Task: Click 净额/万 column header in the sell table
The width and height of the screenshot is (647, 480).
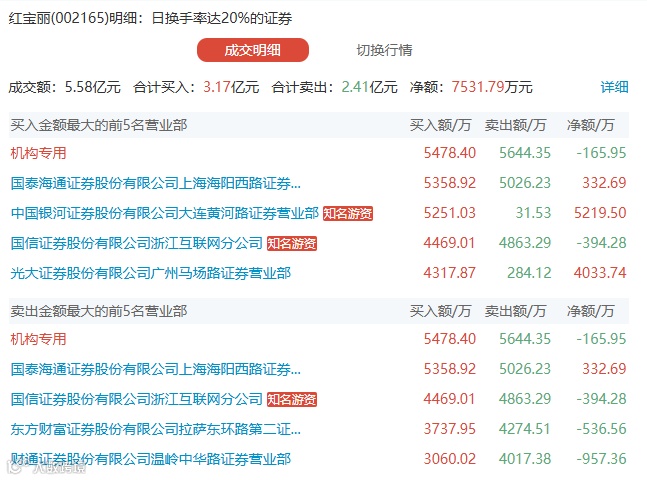Action: (x=590, y=311)
